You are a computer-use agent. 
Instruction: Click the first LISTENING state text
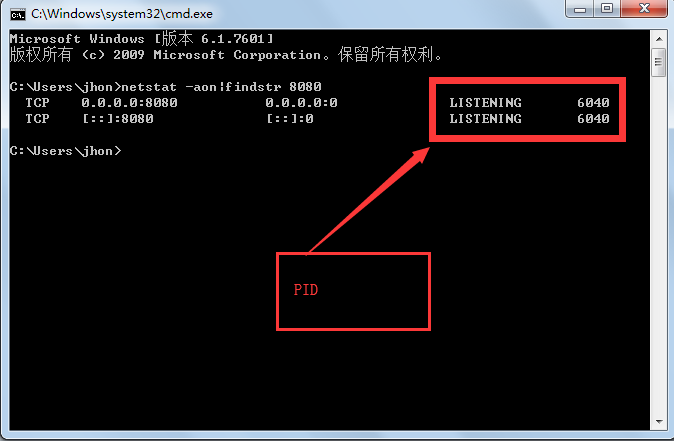coord(486,103)
